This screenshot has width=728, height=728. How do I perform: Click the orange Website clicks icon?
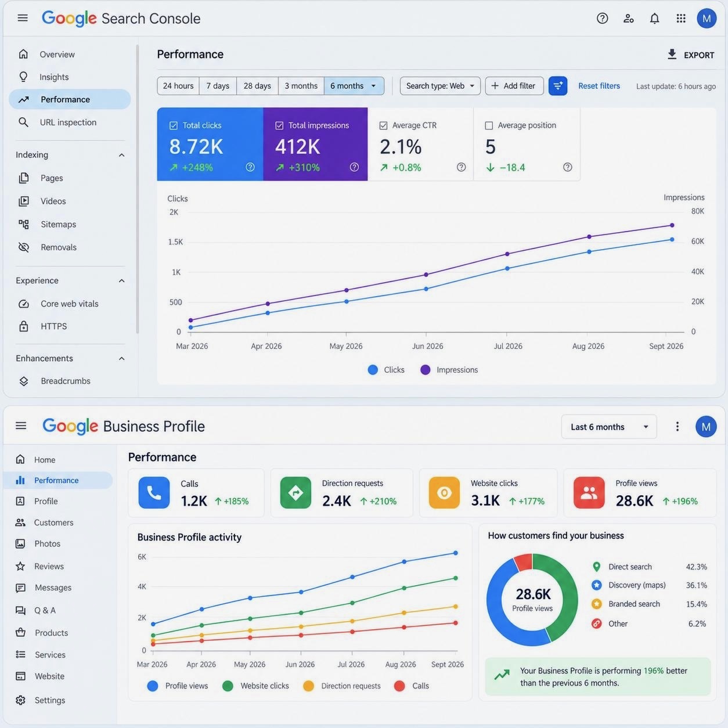pos(444,493)
